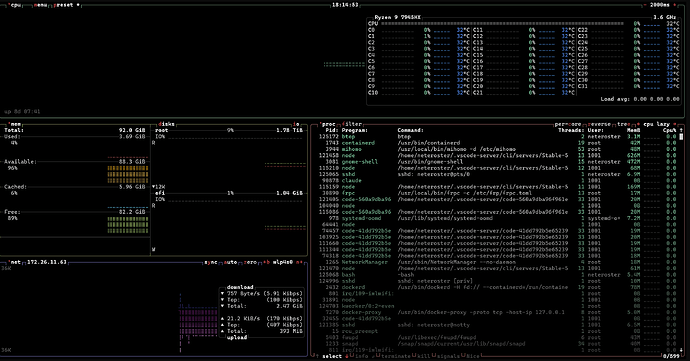This screenshot has height=361, width=690.
Task: Select the gnome-shell process row
Action: tap(497, 162)
